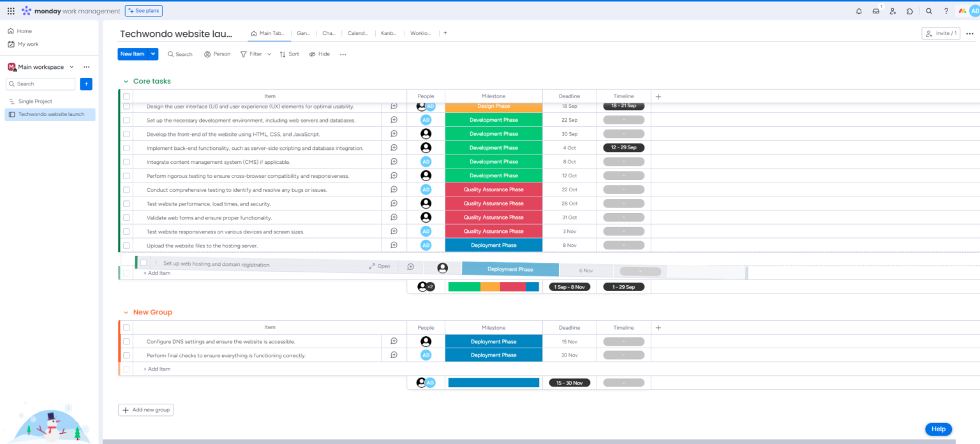Select the Design Phase milestone color label

(493, 106)
